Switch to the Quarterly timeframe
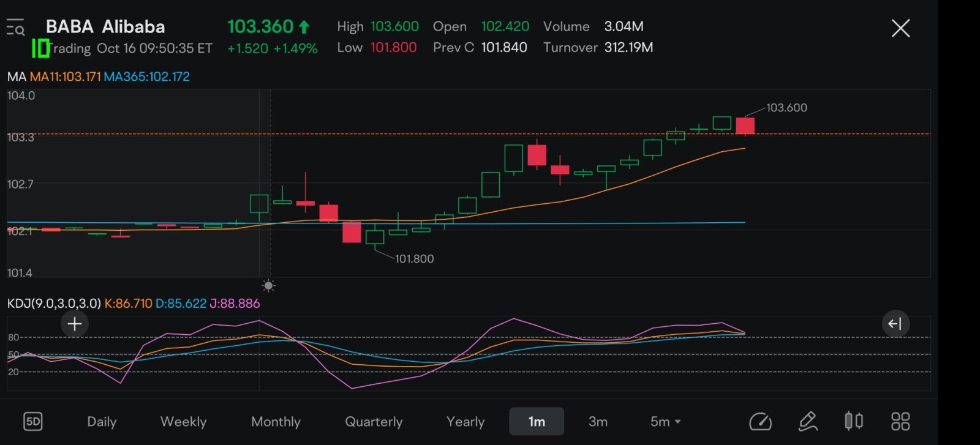 pyautogui.click(x=374, y=422)
